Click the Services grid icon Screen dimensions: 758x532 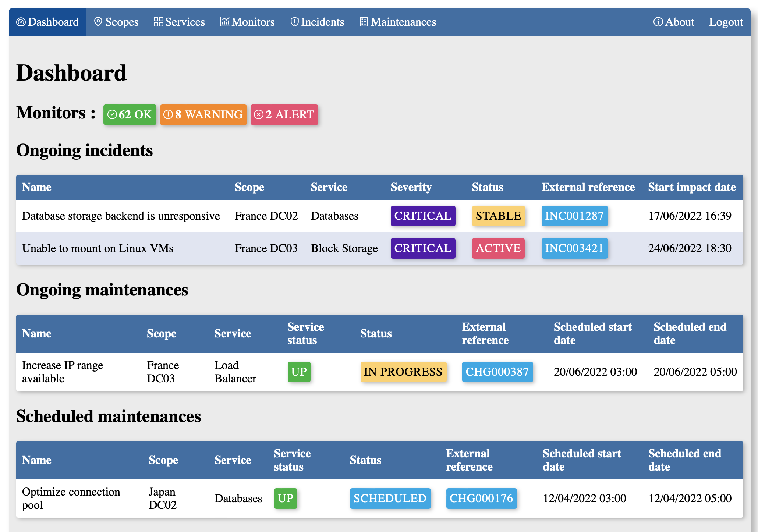(158, 22)
